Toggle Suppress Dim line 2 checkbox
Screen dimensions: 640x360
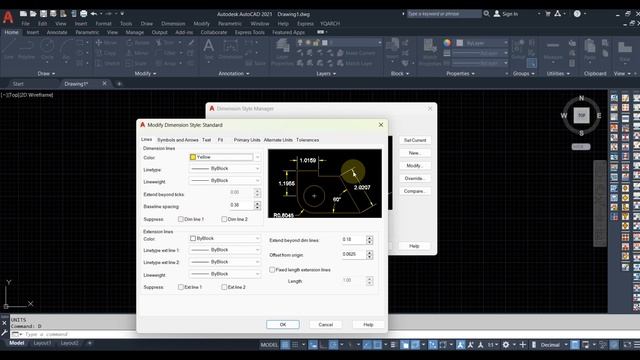click(x=224, y=219)
